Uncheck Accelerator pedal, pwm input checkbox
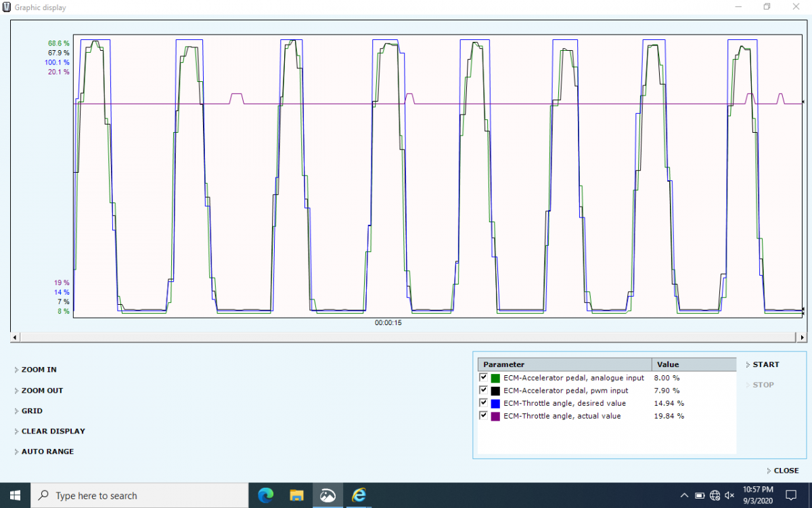Viewport: 812px width, 508px height. 483,390
